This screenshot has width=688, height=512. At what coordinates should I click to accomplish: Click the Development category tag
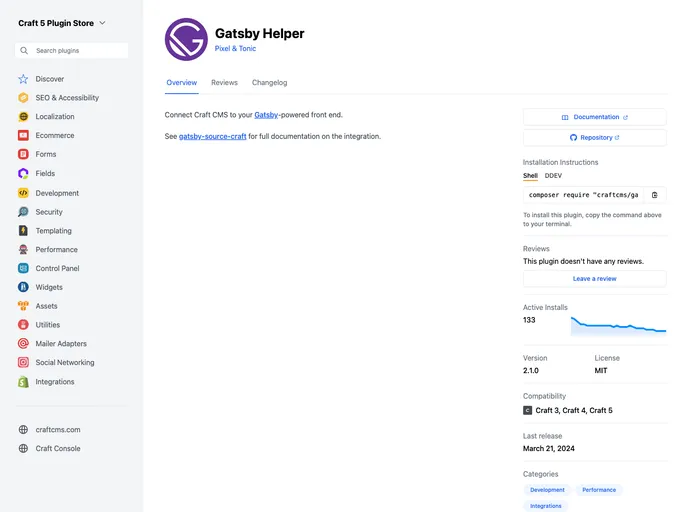pyautogui.click(x=547, y=490)
